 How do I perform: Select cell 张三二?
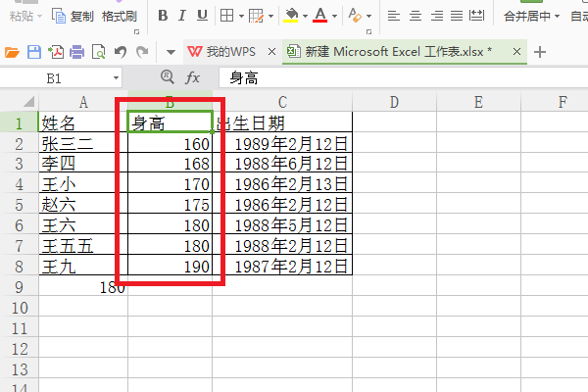[x=83, y=142]
